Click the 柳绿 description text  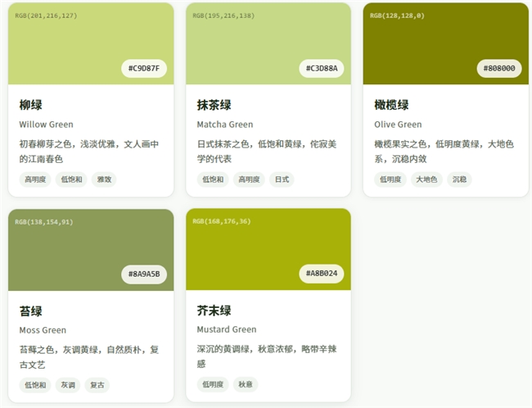click(89, 152)
